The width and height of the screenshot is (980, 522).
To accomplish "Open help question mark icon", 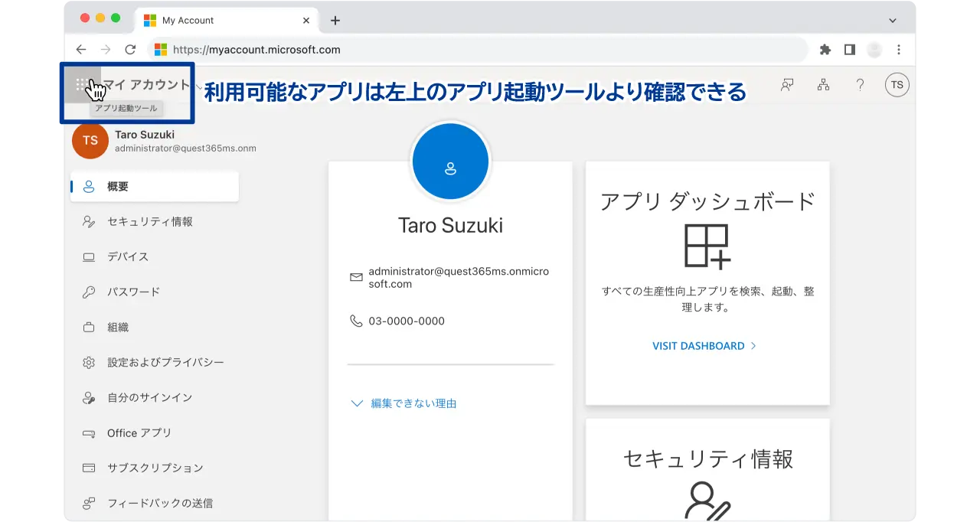I will coord(861,85).
